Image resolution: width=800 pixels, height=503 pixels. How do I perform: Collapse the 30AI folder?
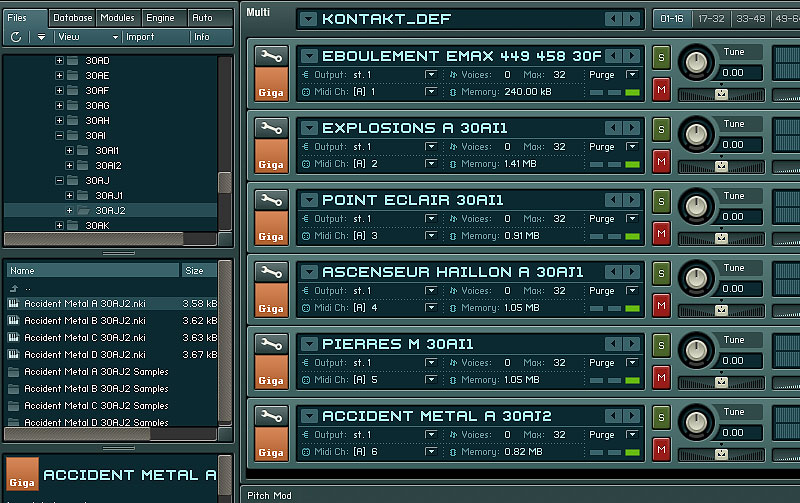59,135
